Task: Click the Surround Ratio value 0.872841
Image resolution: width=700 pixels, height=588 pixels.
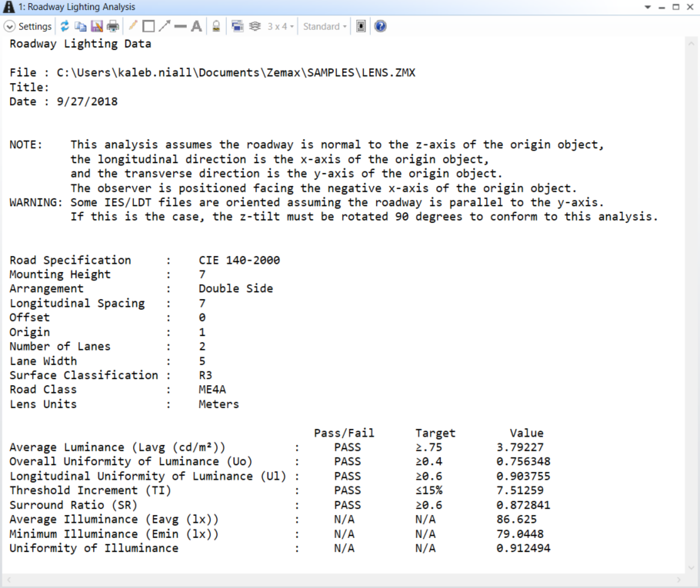Action: tap(523, 505)
